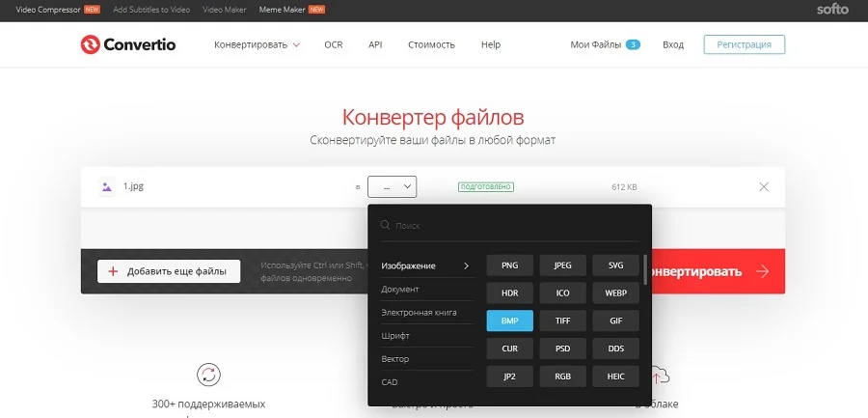Click the softo brand logo
Image resolution: width=868 pixels, height=418 pixels.
coord(832,10)
